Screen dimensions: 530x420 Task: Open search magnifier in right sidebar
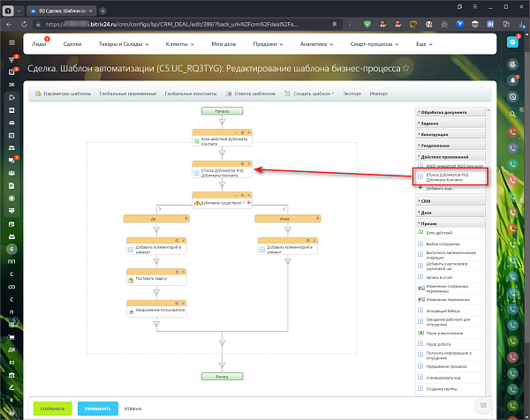click(512, 114)
